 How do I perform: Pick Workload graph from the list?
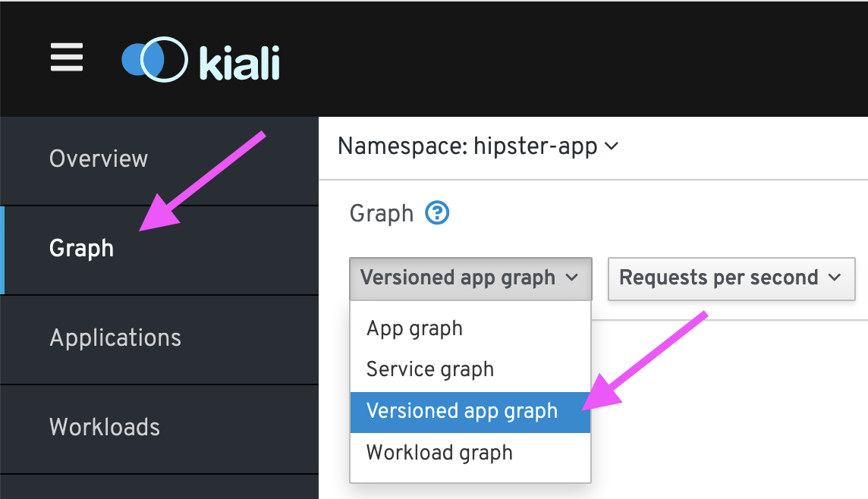pos(470,453)
